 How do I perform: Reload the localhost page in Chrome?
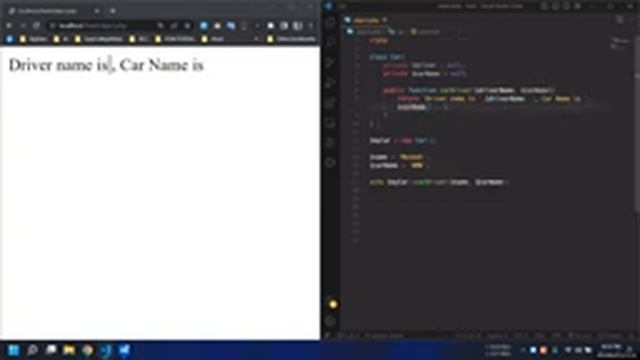point(36,26)
